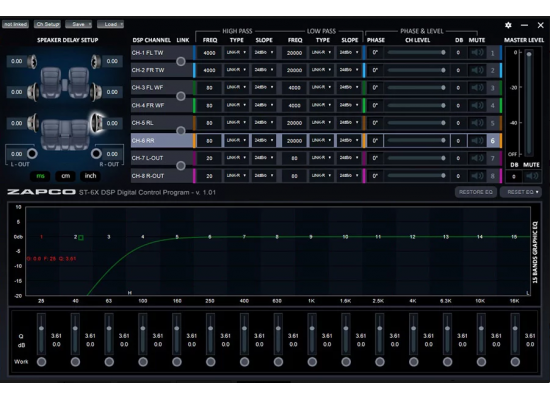This screenshot has height=400, width=550.
Task: Open CH-1 high pass type dropdown
Action: pos(236,53)
